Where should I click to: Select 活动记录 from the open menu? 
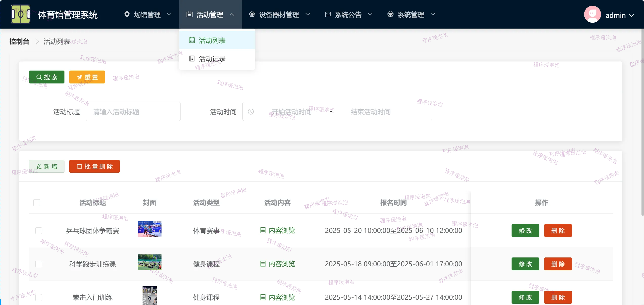pyautogui.click(x=212, y=59)
